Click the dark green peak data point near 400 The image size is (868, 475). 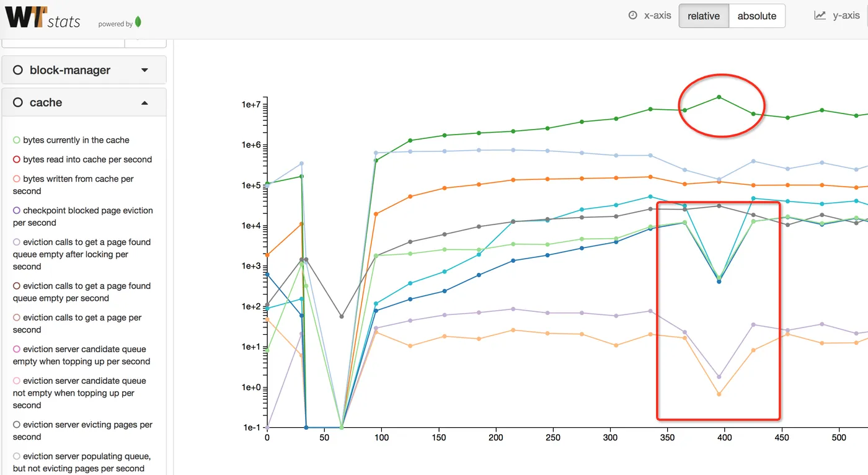pyautogui.click(x=719, y=97)
